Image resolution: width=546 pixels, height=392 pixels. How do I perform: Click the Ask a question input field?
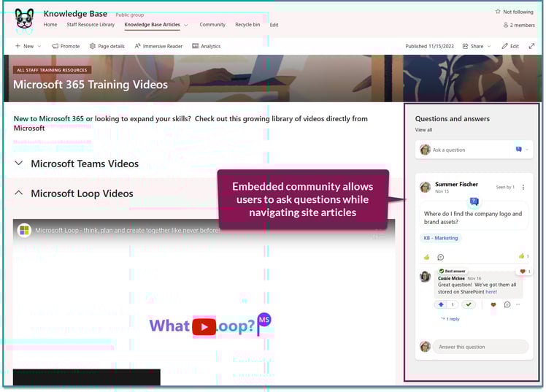coord(474,150)
